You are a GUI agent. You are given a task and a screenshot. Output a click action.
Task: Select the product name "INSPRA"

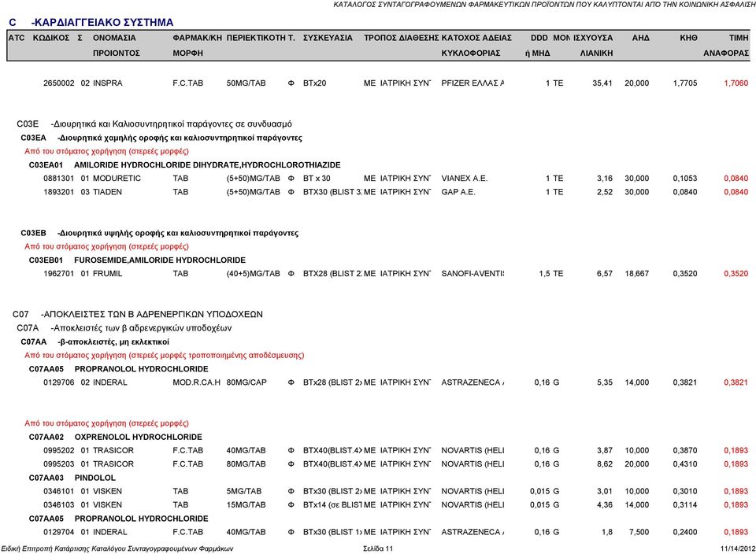click(x=108, y=83)
